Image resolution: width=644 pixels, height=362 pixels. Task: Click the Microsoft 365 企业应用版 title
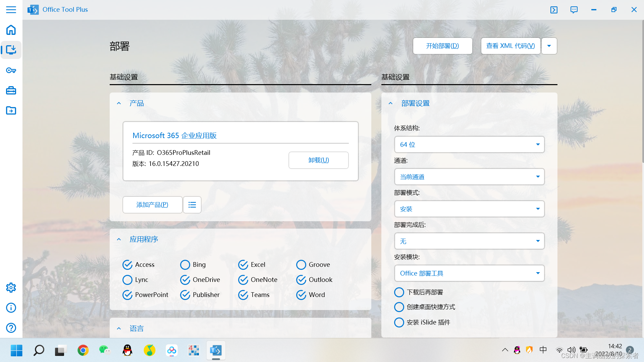point(174,135)
